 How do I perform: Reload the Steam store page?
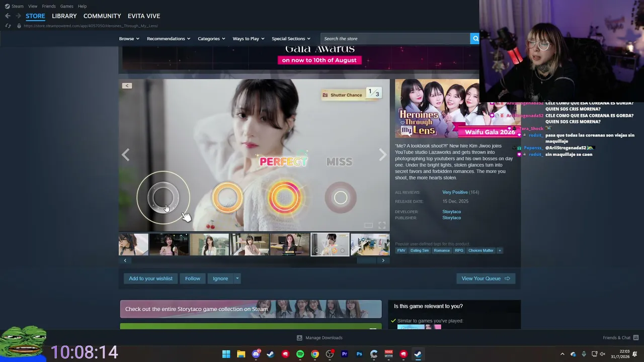tap(8, 26)
